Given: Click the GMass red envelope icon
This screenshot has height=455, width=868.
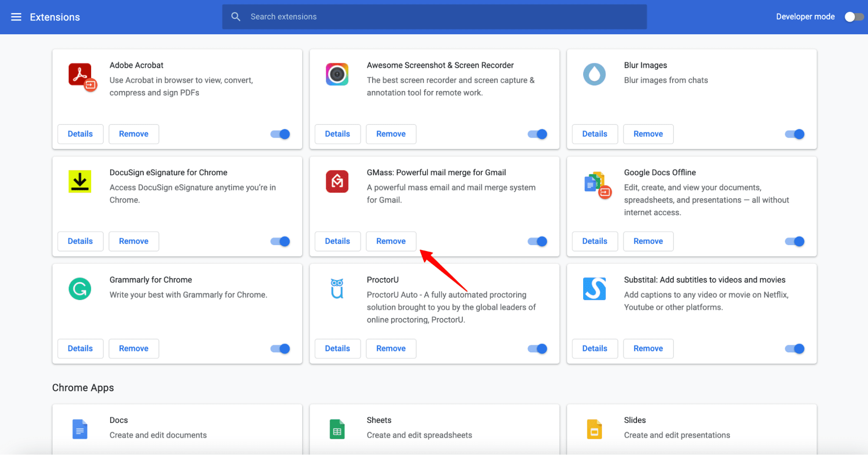Looking at the screenshot, I should 337,181.
